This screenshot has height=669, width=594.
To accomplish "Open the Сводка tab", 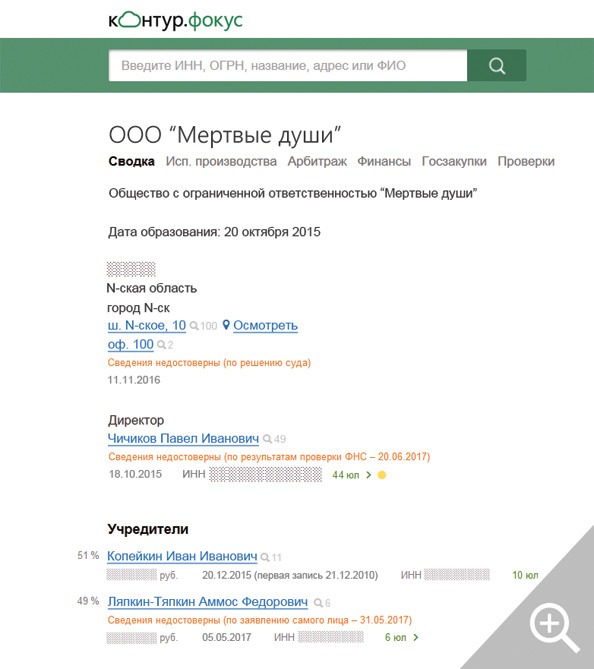I will tap(131, 161).
